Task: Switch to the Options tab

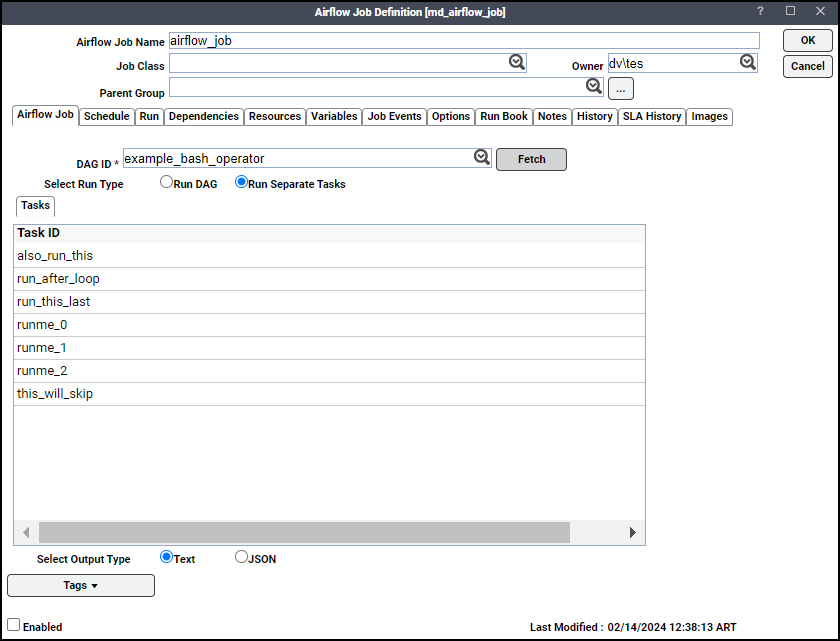Action: [x=451, y=117]
